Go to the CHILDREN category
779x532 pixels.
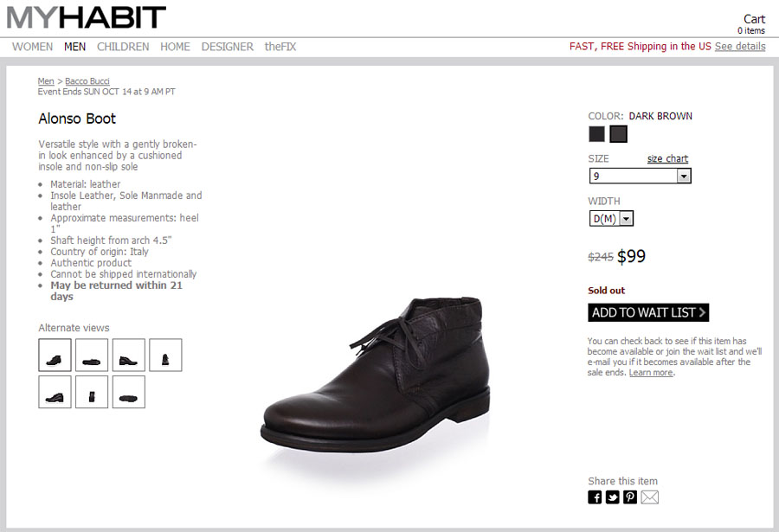click(x=123, y=47)
